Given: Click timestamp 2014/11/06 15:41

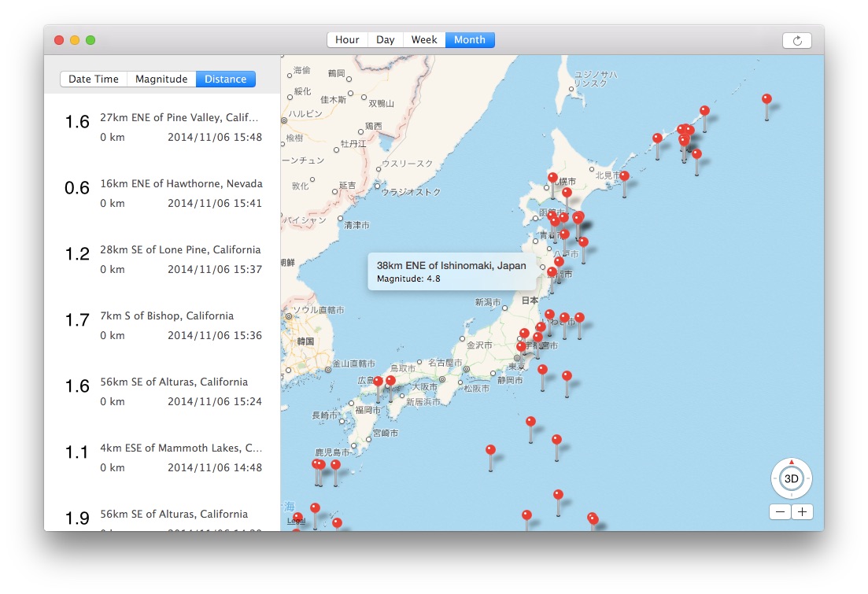Looking at the screenshot, I should coord(215,203).
